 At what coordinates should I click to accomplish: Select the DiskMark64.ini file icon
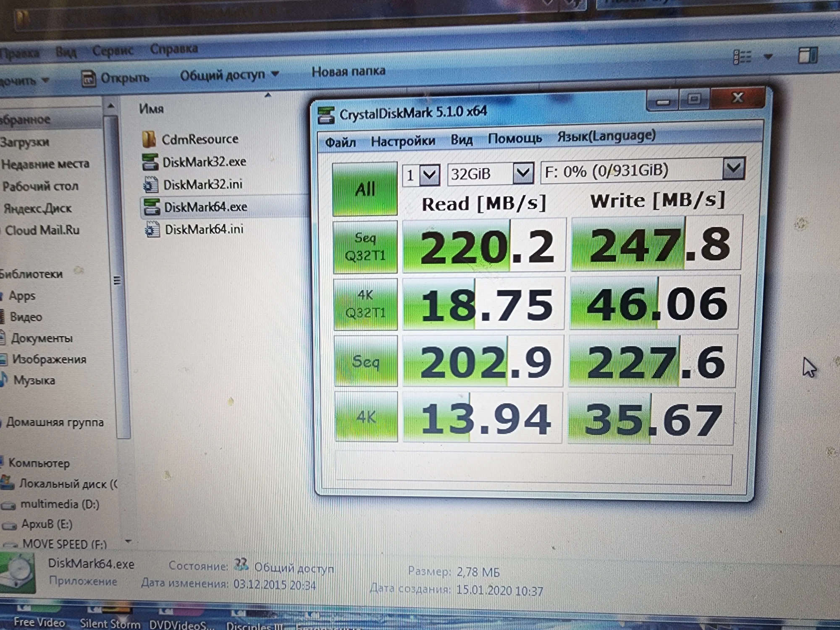[152, 230]
